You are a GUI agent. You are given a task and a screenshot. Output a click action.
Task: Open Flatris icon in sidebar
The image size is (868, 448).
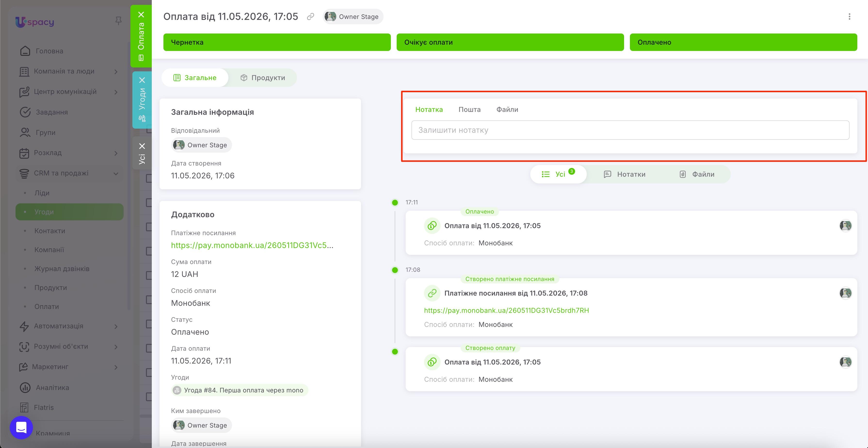[x=24, y=407]
